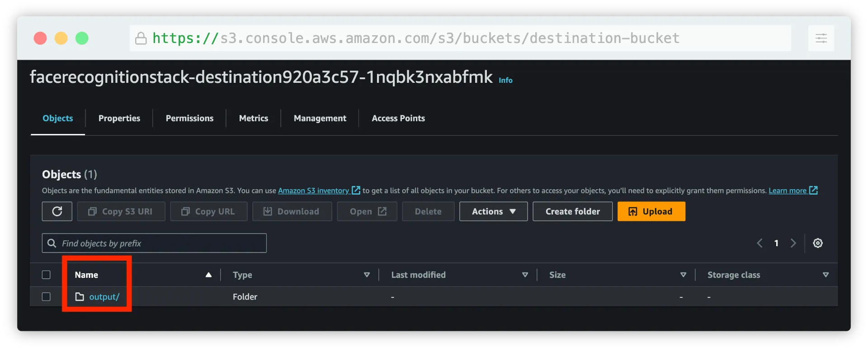Click the Type column header
The height and width of the screenshot is (353, 868).
242,275
